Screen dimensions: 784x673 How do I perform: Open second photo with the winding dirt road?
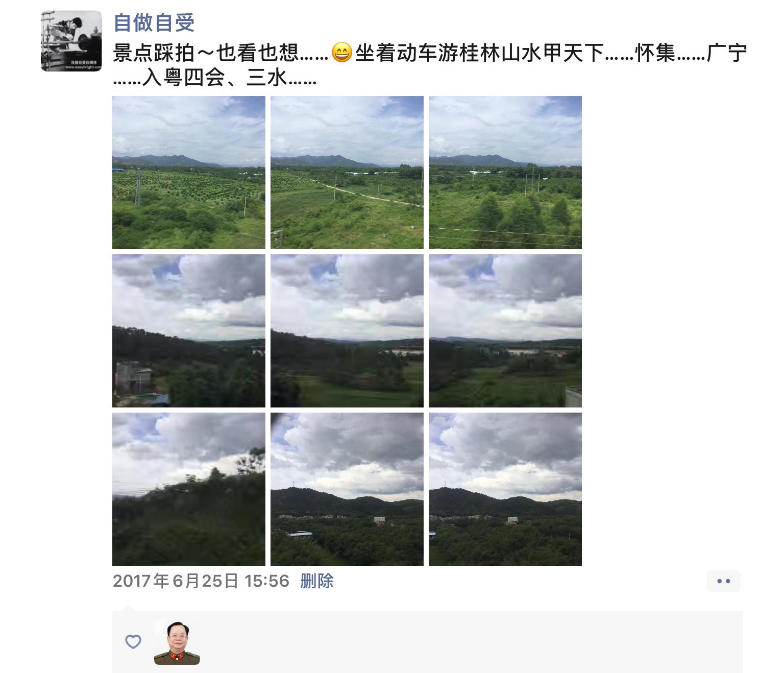click(347, 173)
